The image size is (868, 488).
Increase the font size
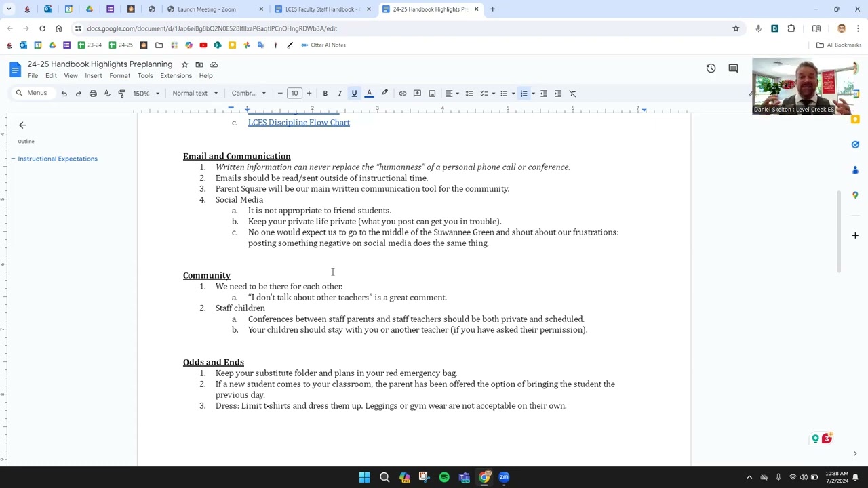coord(309,94)
